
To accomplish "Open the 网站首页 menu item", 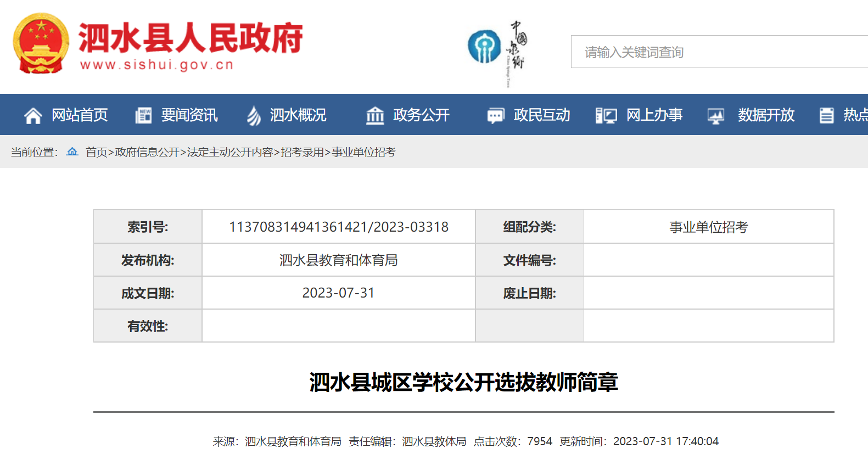I will (80, 115).
